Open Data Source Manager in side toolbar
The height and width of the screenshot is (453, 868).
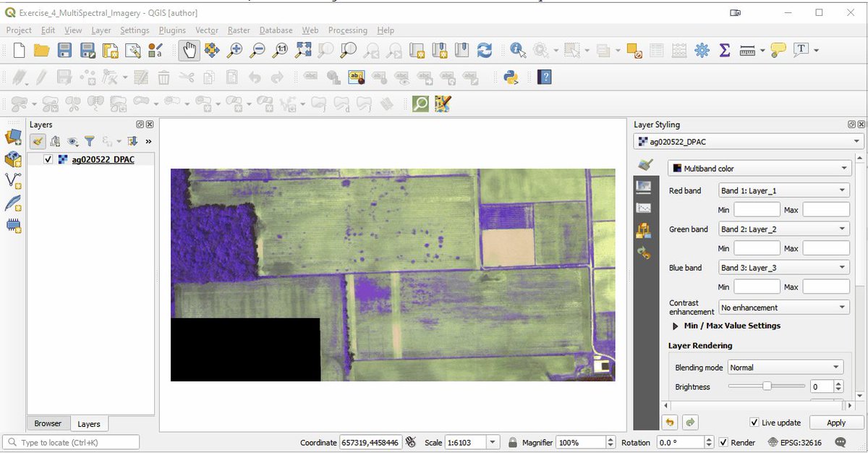(13, 137)
